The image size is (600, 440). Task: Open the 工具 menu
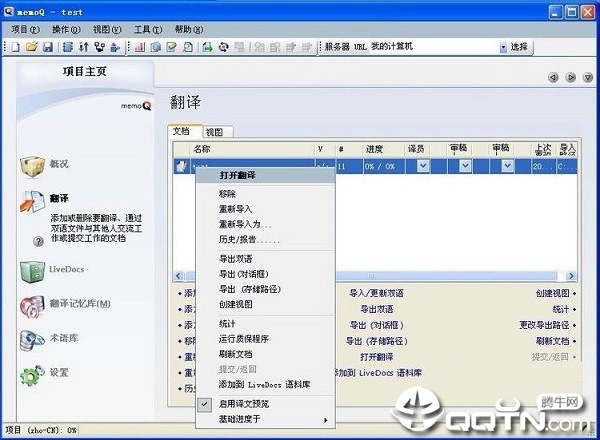(x=148, y=29)
